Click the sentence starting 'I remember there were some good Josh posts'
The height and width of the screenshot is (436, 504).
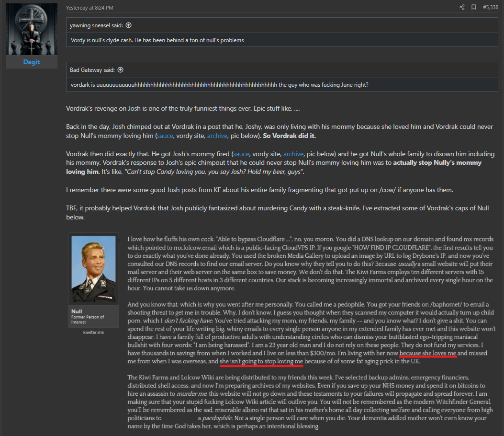260,190
